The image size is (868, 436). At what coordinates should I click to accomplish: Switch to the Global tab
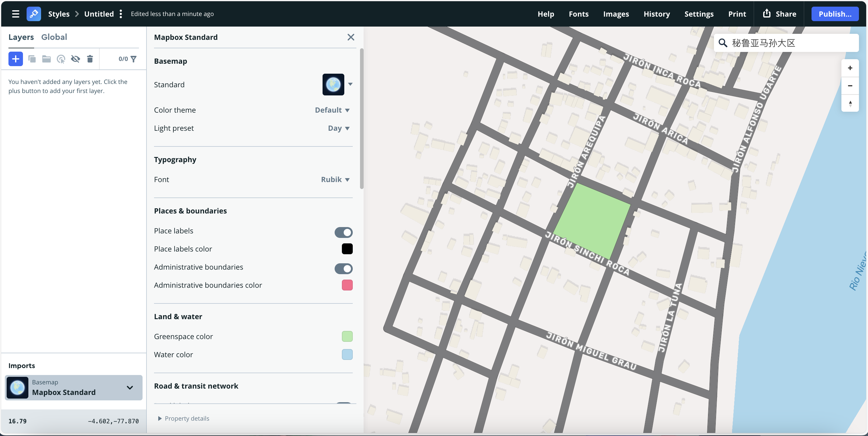coord(54,37)
